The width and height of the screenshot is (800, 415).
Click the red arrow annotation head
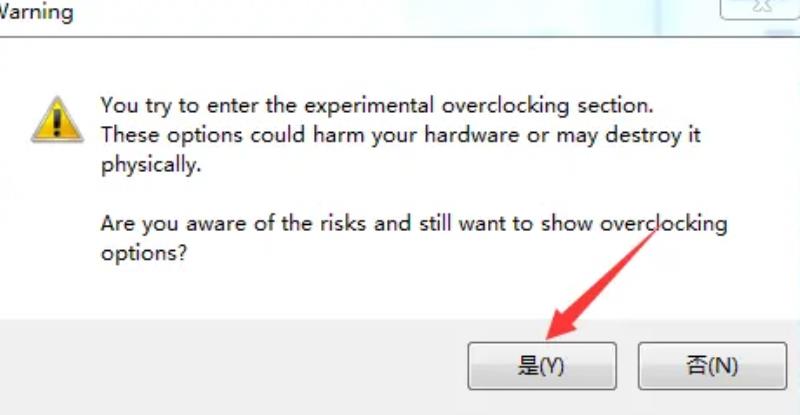561,324
